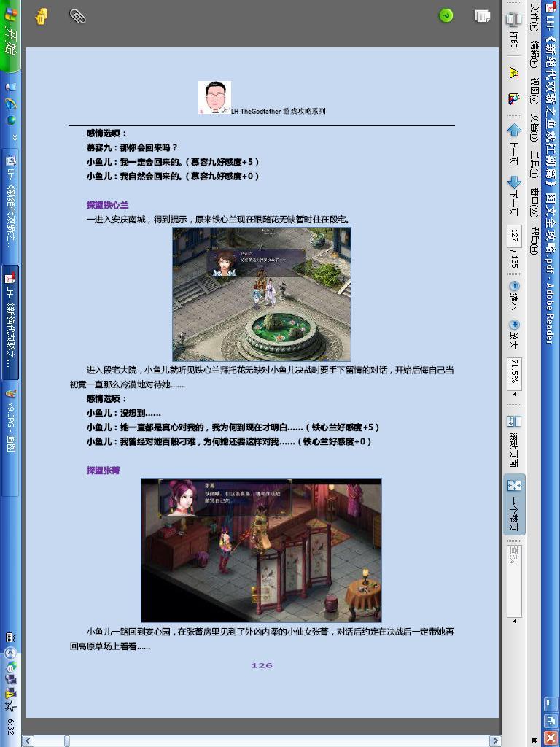Click page number field showing 127
Screen dimensions: 560x747
click(514, 236)
